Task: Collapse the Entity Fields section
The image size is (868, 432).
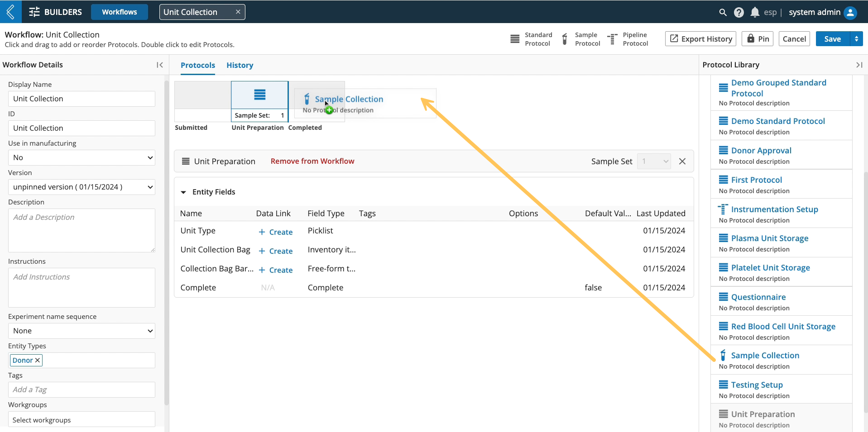Action: click(183, 192)
